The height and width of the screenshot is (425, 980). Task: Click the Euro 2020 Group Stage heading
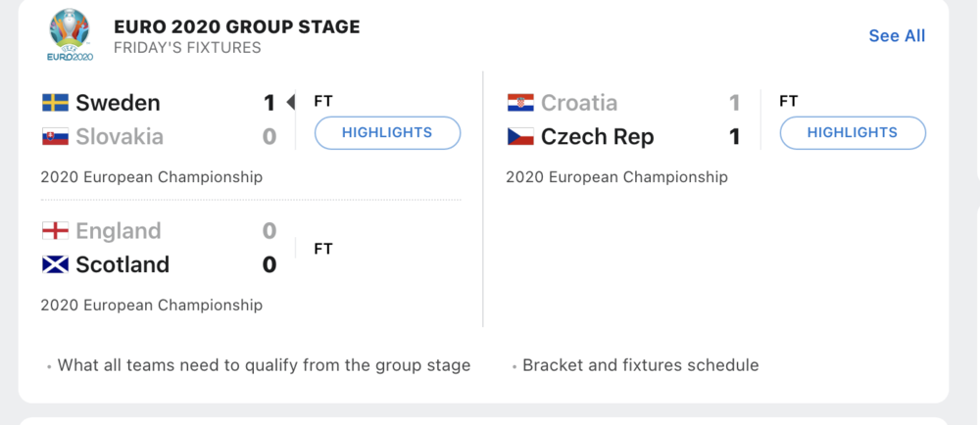(236, 26)
